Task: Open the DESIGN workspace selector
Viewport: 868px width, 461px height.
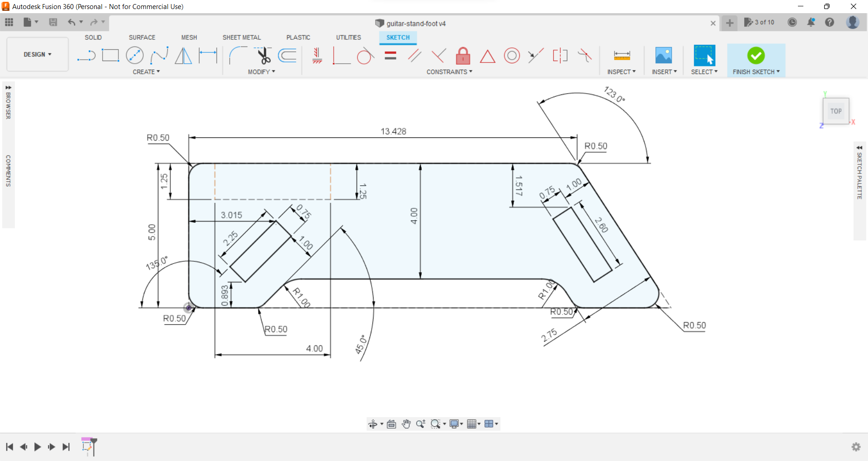Action: [37, 54]
